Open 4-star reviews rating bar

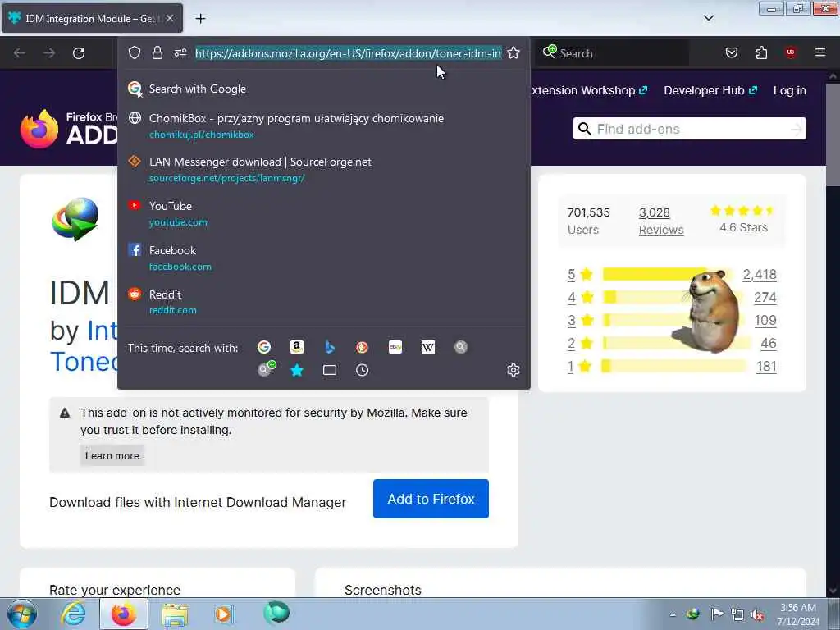674,297
